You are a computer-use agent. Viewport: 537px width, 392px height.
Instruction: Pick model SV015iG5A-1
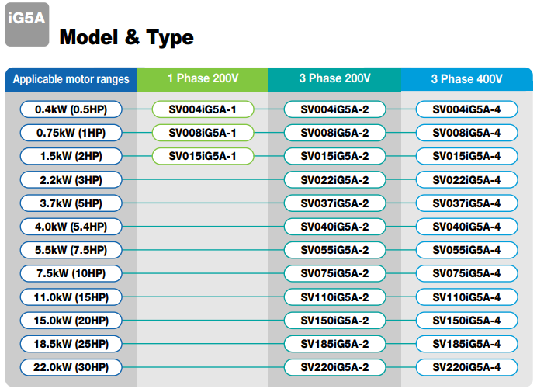(x=203, y=156)
